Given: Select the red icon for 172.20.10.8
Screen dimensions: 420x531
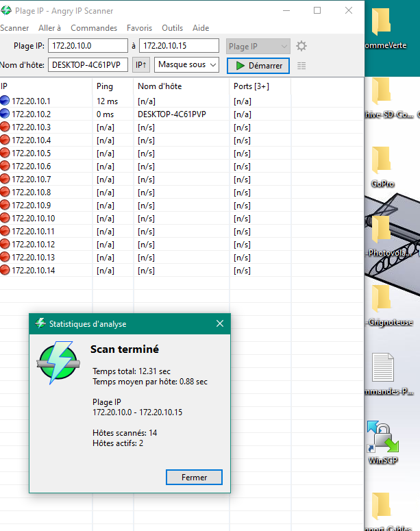Looking at the screenshot, I should point(5,192).
